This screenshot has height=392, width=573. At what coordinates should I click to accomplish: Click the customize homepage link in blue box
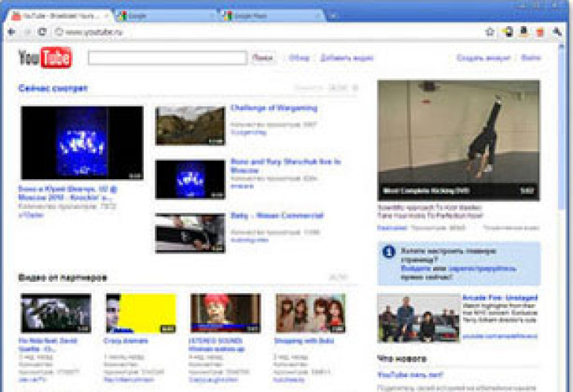pyautogui.click(x=482, y=269)
